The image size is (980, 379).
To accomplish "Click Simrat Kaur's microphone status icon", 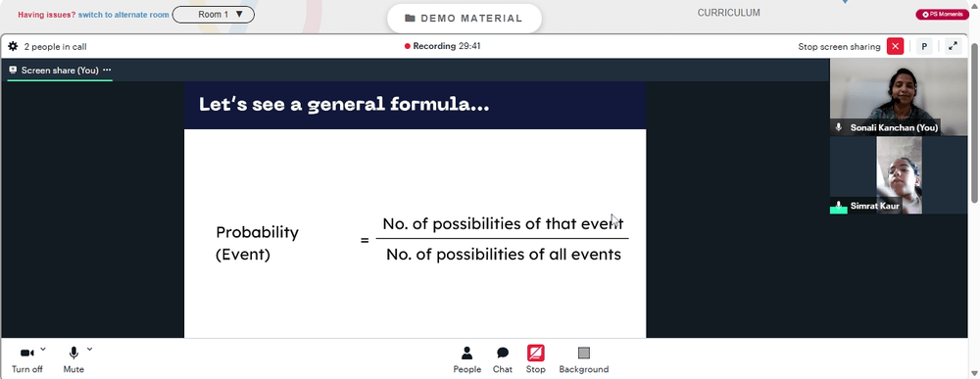I will click(x=839, y=206).
